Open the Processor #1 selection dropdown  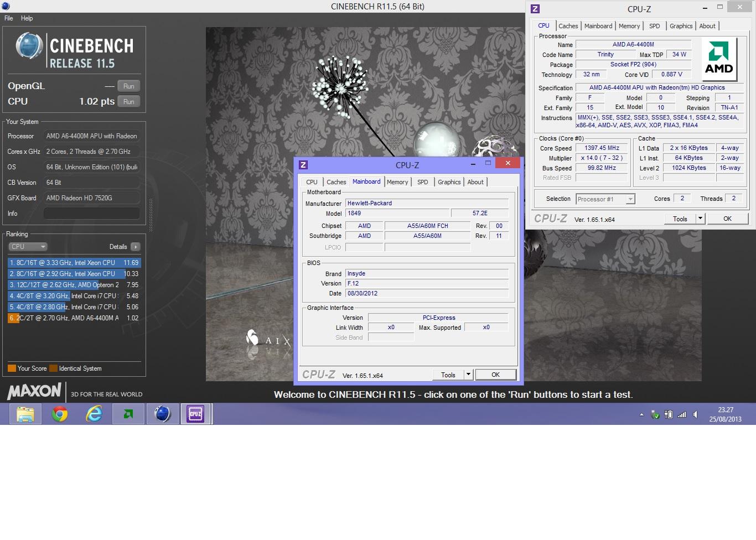click(605, 199)
